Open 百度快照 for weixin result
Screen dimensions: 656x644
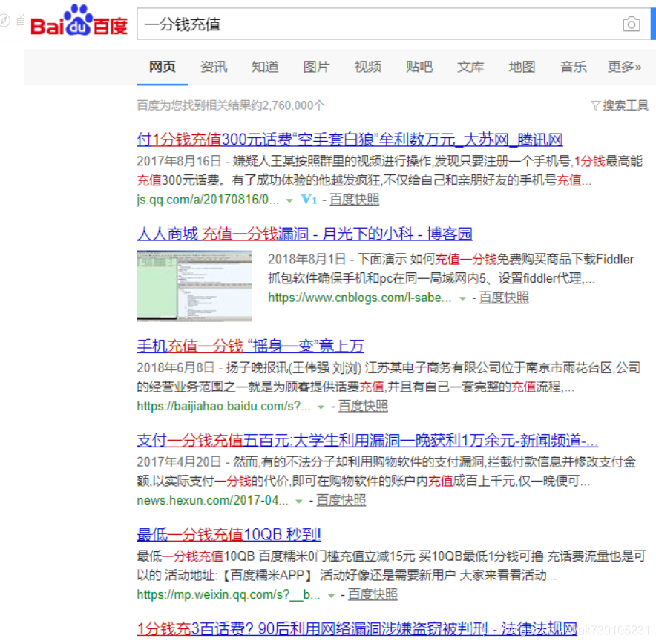(373, 594)
